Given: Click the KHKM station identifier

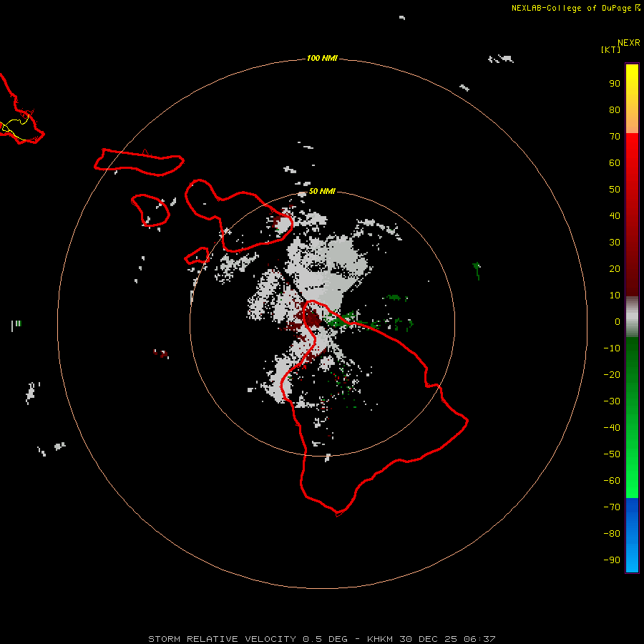Looking at the screenshot, I should [381, 639].
